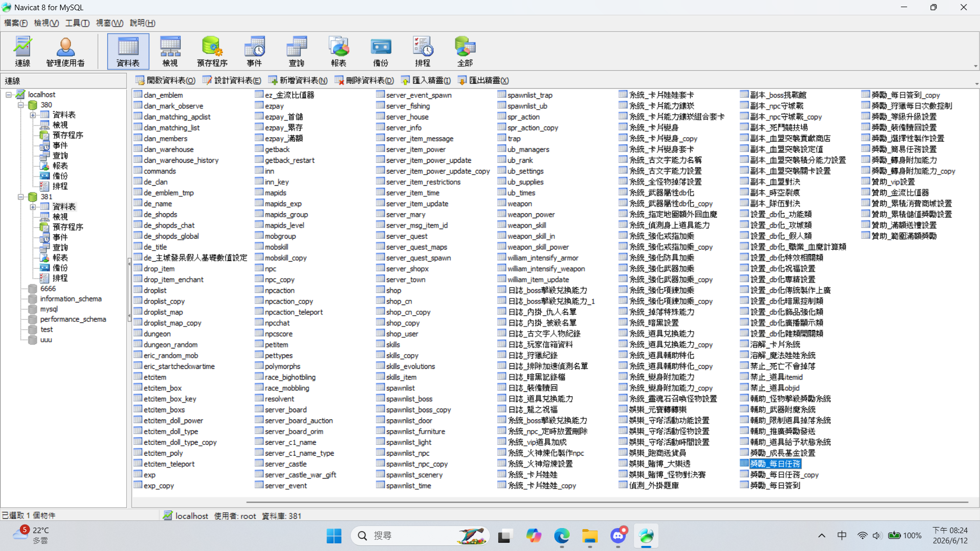Open 報表 (Reports) from the toolbar
Image resolution: width=980 pixels, height=551 pixels.
(x=339, y=52)
